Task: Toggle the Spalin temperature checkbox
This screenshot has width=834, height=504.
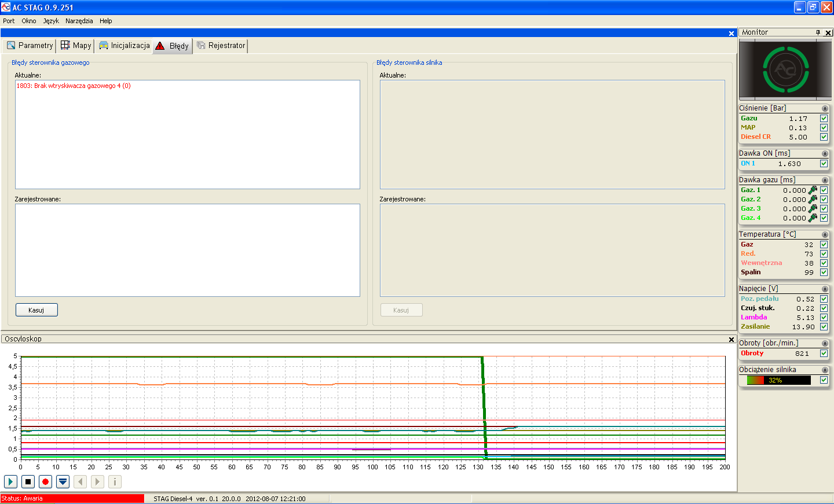Action: point(824,272)
